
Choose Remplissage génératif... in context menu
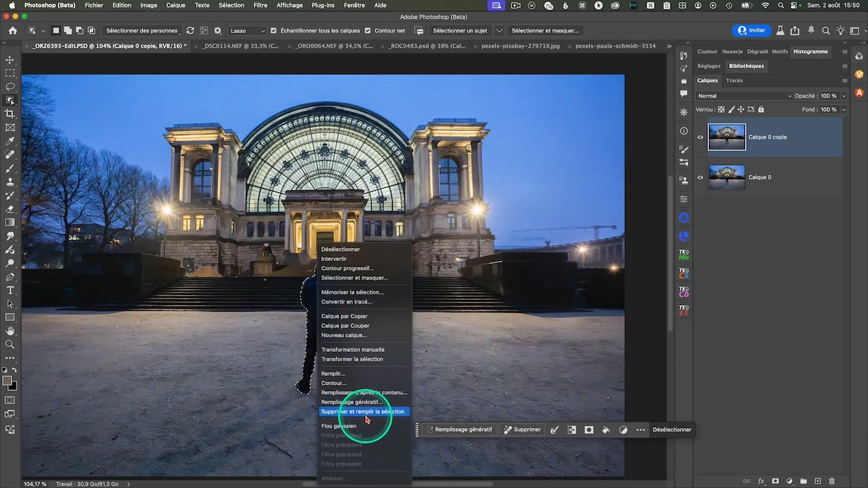tap(352, 402)
